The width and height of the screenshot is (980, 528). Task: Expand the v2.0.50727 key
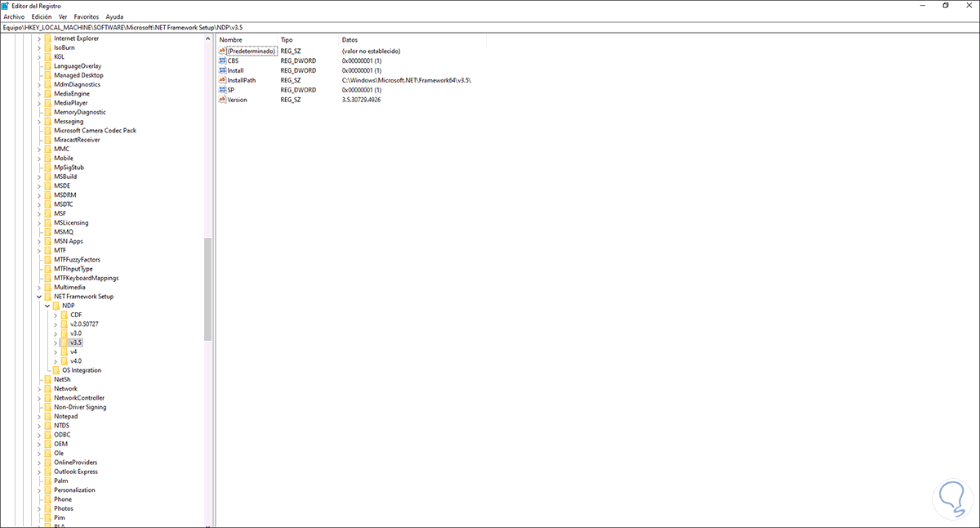click(x=55, y=324)
